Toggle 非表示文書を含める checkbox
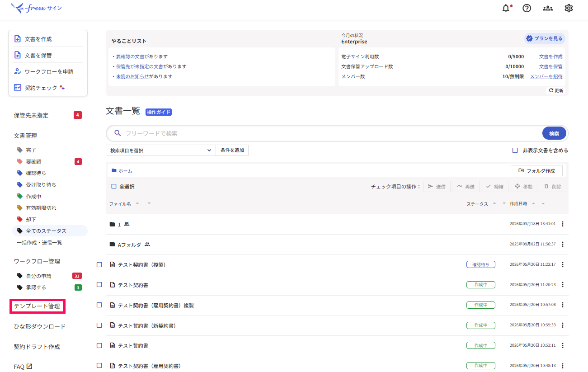Screen dimensions: 588x372 tap(515, 151)
